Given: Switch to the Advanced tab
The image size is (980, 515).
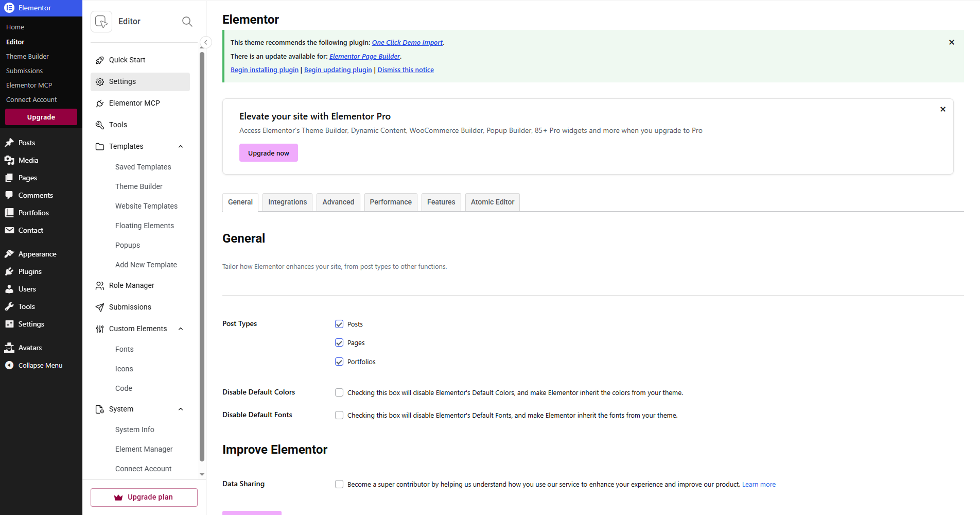Looking at the screenshot, I should (338, 202).
